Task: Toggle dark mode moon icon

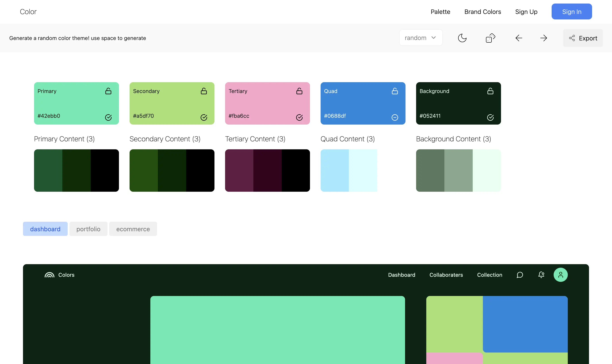Action: click(x=462, y=38)
